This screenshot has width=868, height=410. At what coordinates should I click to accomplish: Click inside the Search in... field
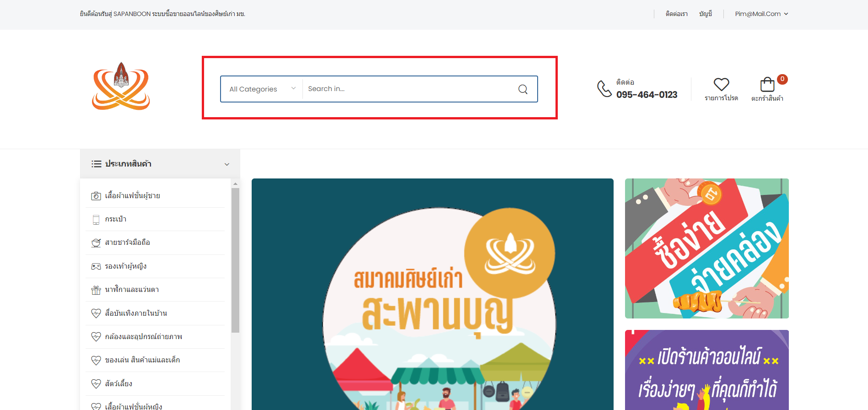(x=407, y=89)
